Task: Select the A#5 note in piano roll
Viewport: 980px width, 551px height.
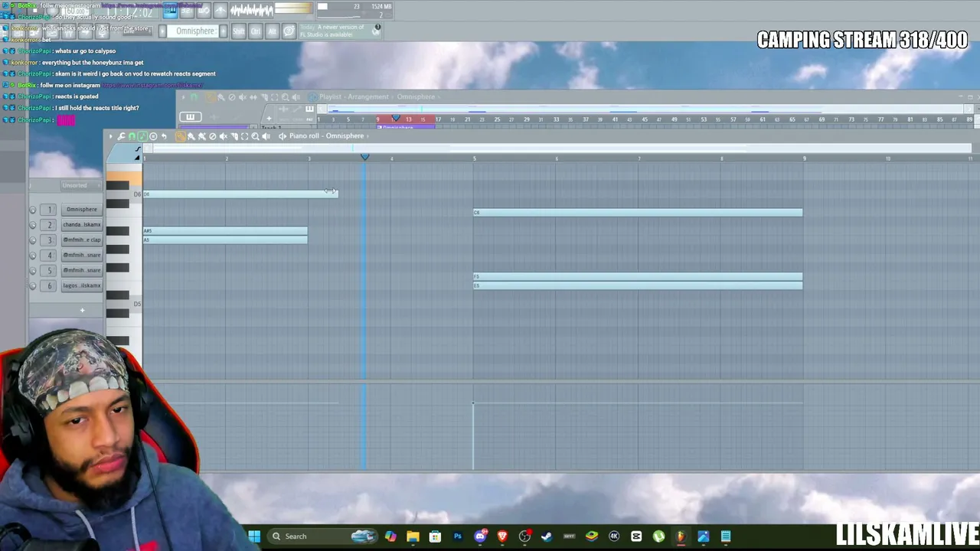Action: [x=225, y=231]
